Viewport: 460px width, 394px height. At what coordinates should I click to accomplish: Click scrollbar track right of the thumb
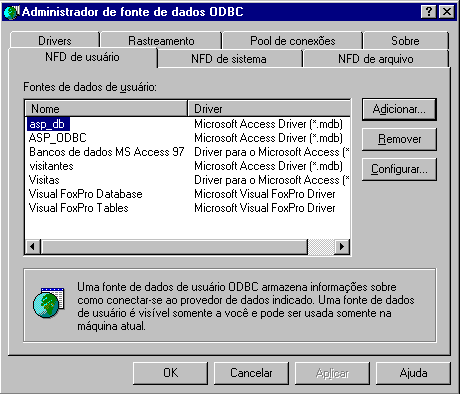321,247
